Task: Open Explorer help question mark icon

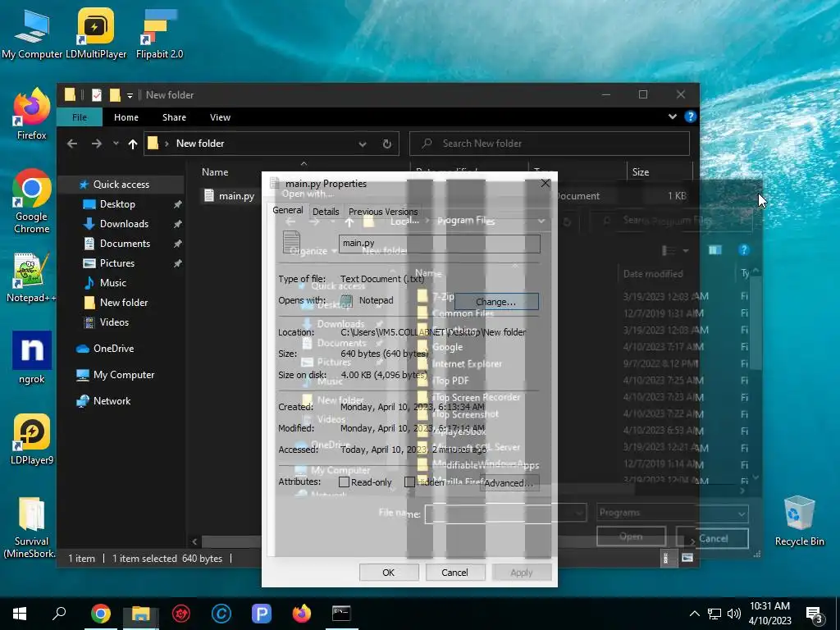Action: pos(690,116)
